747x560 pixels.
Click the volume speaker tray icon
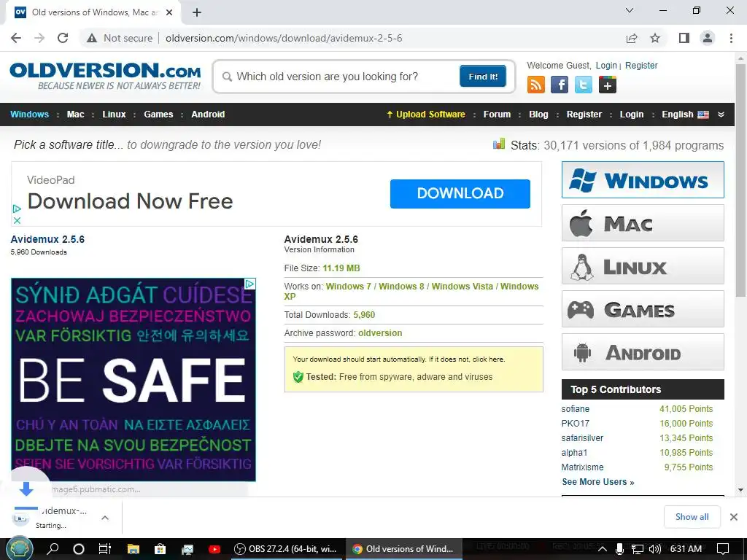[654, 549]
